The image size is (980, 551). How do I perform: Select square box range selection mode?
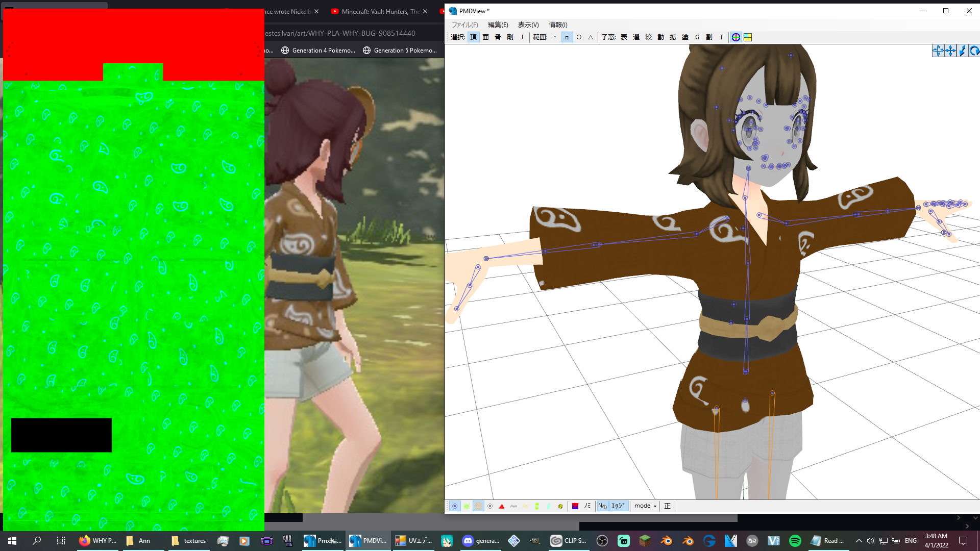click(567, 37)
